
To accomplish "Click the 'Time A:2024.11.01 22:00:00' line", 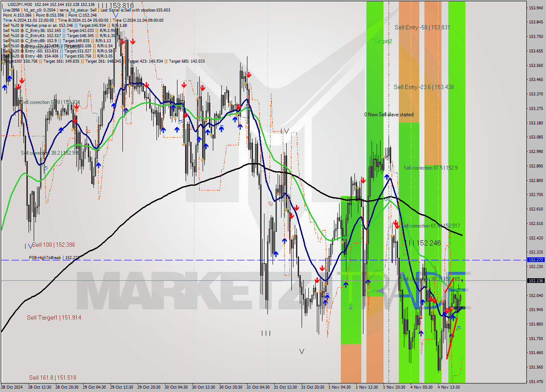I will coord(83,20).
